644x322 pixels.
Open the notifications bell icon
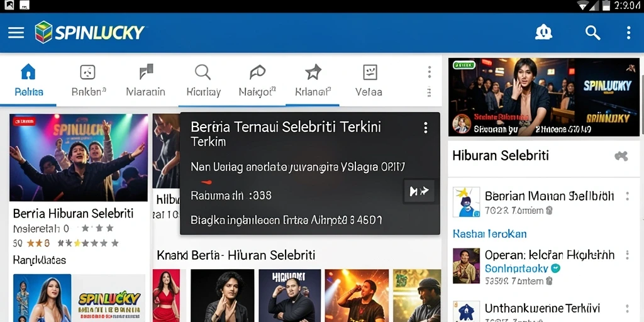click(543, 33)
